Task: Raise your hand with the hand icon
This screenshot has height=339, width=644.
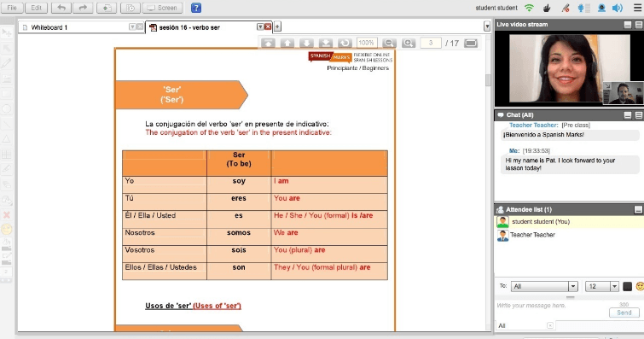Action: click(547, 8)
